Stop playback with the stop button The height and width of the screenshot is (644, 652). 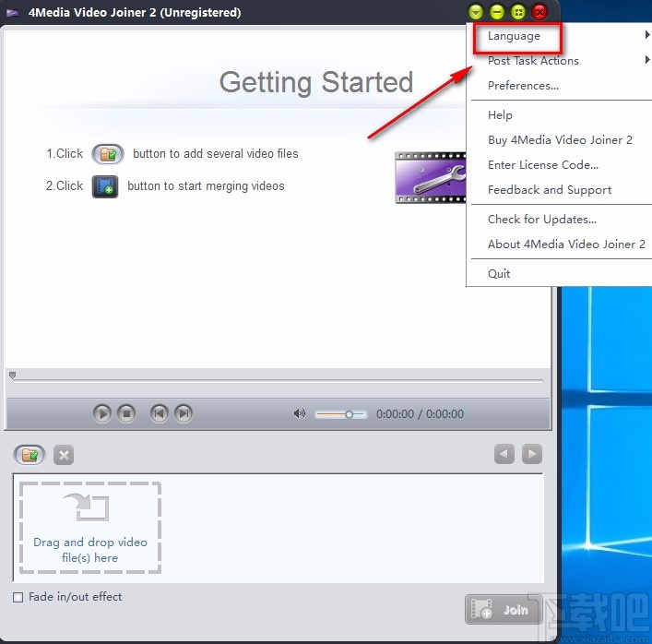point(126,413)
